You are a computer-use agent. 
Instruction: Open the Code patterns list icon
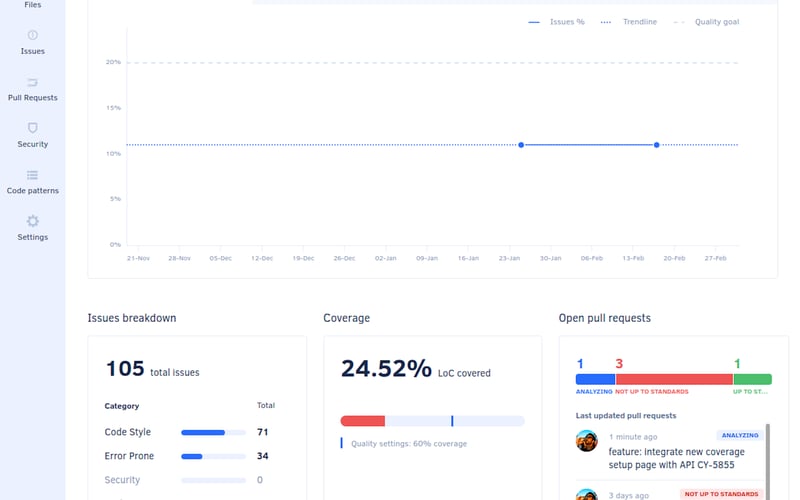[33, 175]
